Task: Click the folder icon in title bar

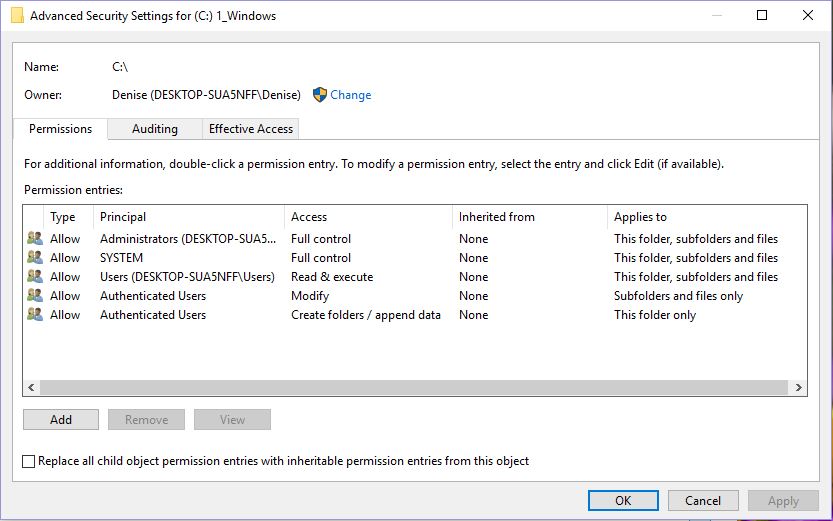Action: [18, 16]
